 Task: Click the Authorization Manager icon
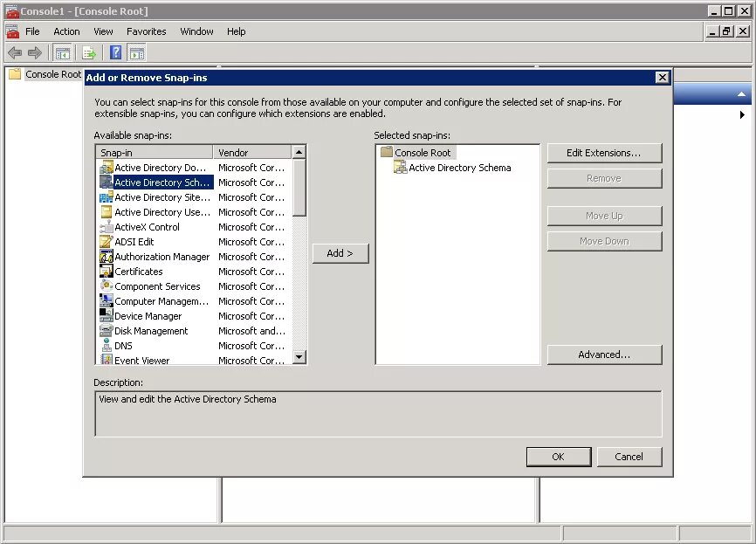point(107,257)
